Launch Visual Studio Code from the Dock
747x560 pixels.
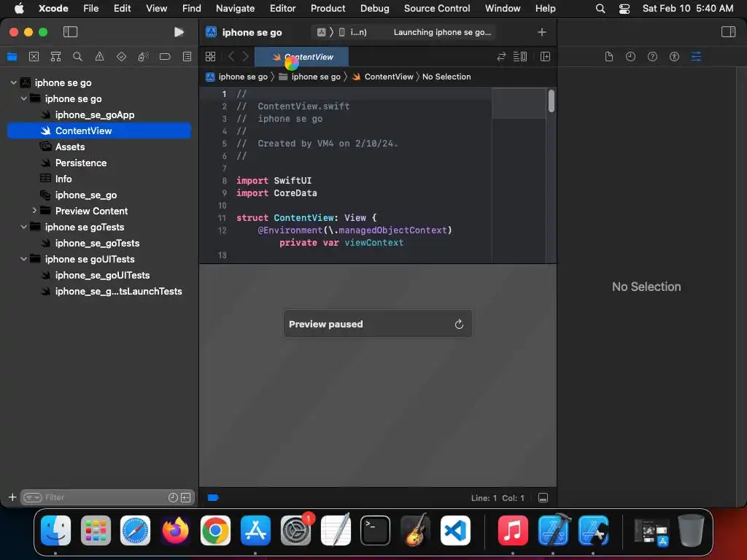[x=455, y=530]
